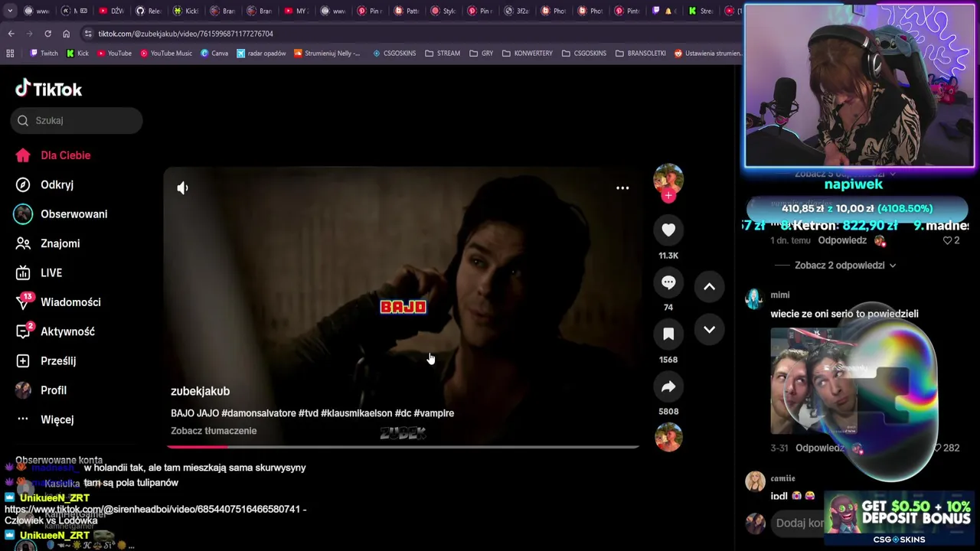The image size is (980, 551).
Task: Open the tab search dropdown arrow
Action: click(x=9, y=11)
